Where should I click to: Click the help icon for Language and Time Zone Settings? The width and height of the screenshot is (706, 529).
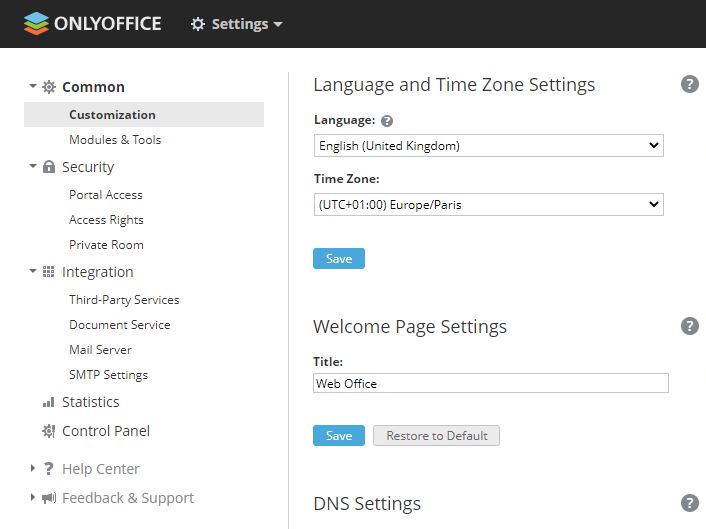[689, 84]
